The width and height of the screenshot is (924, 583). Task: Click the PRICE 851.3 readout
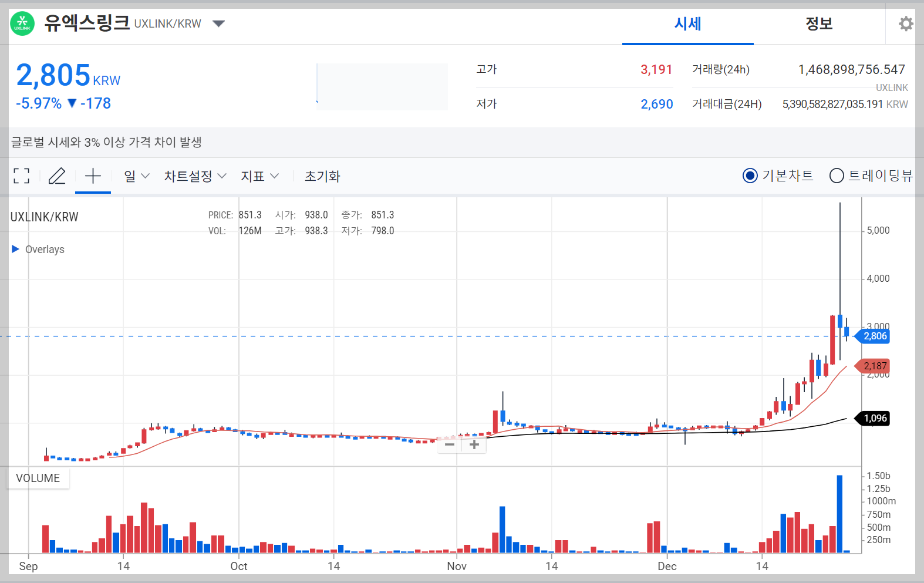[235, 215]
